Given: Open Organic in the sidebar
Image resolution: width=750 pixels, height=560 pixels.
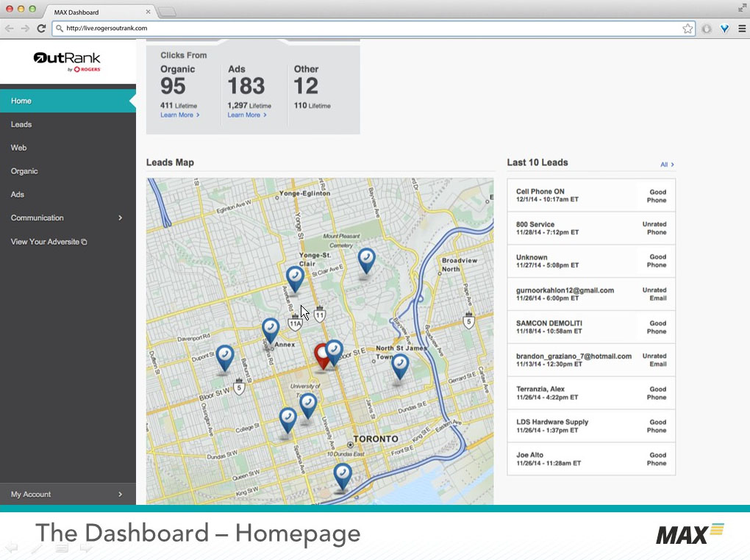Looking at the screenshot, I should 68,171.
